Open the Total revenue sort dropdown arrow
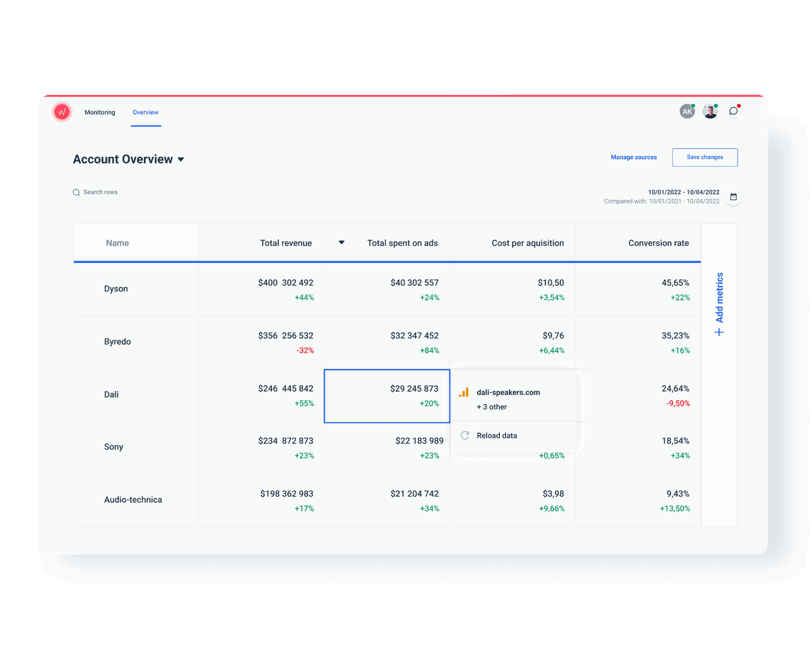The image size is (812, 648). [341, 243]
